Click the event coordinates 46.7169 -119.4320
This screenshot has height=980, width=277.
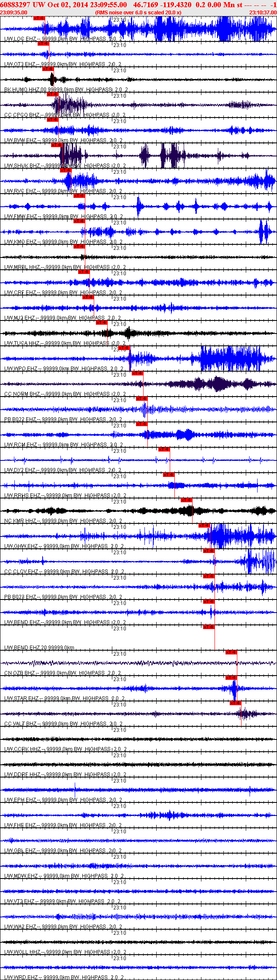point(162,5)
